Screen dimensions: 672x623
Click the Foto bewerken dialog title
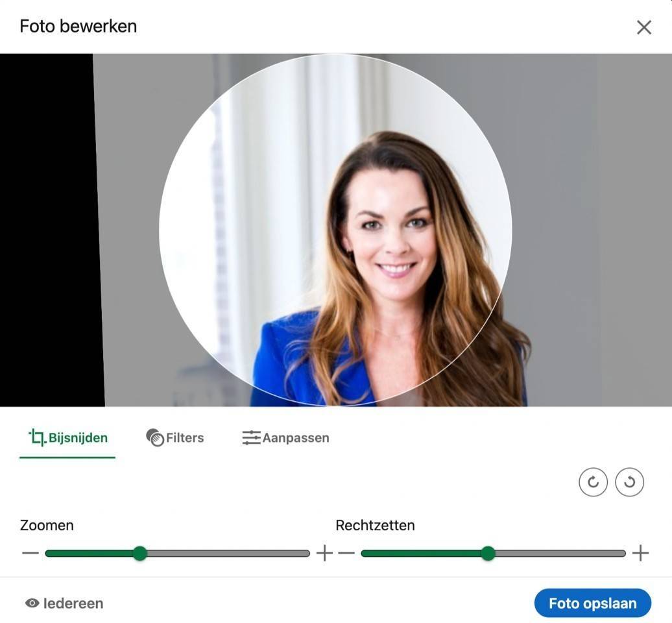[78, 26]
